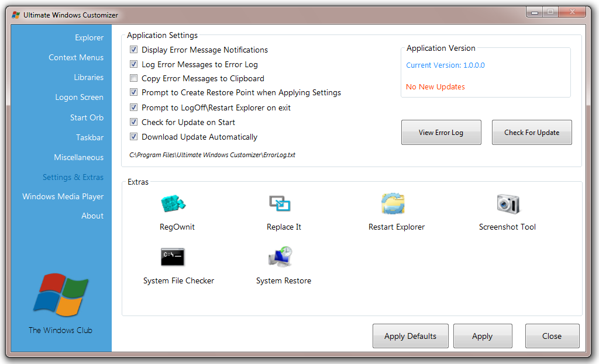
Task: Open the Screenshot Tool camera icon
Action: (x=507, y=204)
